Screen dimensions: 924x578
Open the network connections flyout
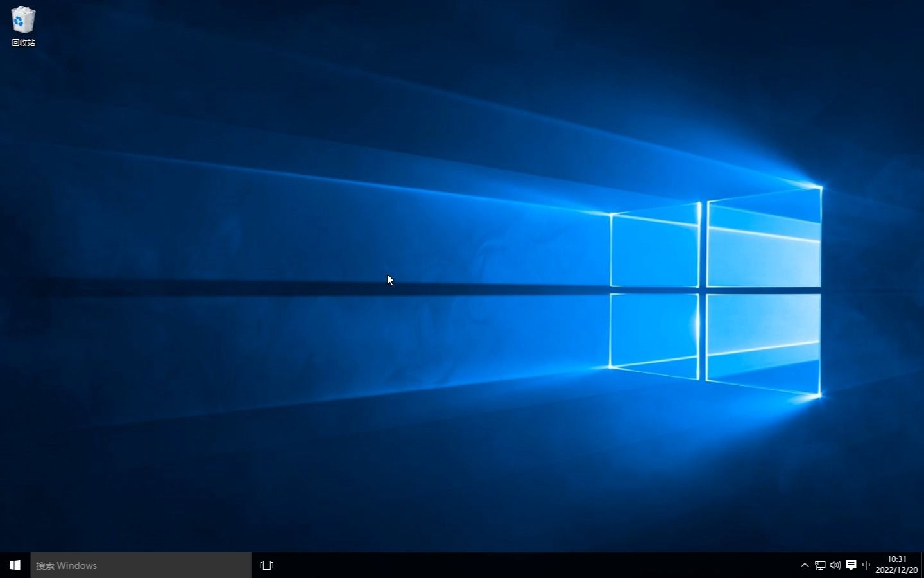coord(820,565)
